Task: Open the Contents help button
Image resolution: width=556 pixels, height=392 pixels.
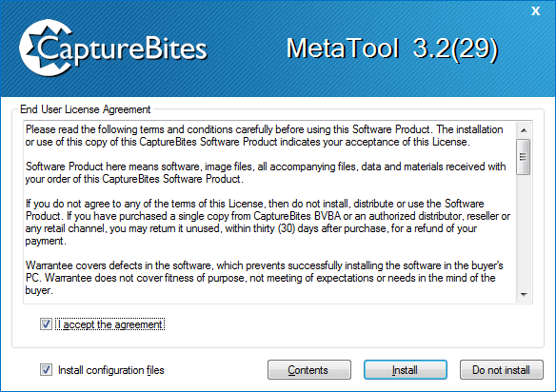Action: (309, 370)
